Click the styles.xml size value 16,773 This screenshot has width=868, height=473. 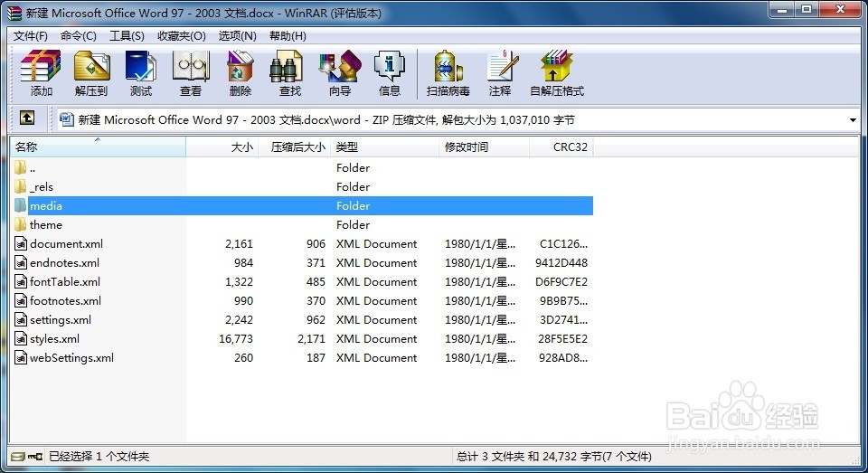coord(236,339)
